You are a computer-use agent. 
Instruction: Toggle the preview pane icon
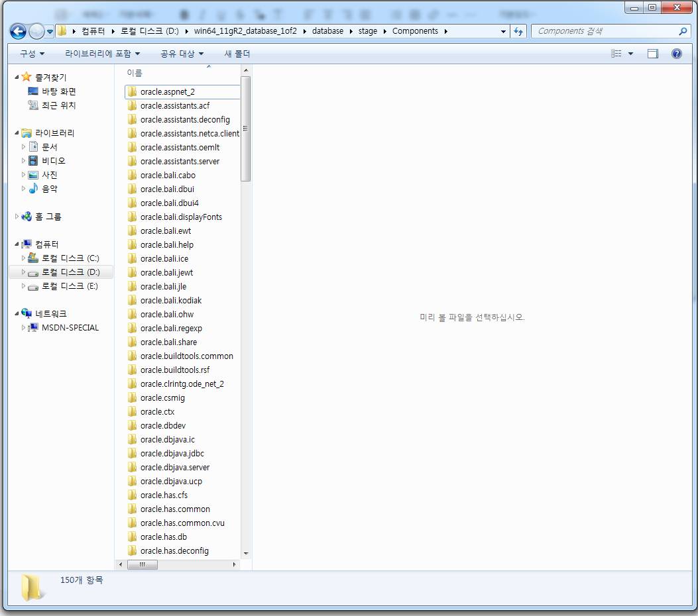[x=653, y=54]
